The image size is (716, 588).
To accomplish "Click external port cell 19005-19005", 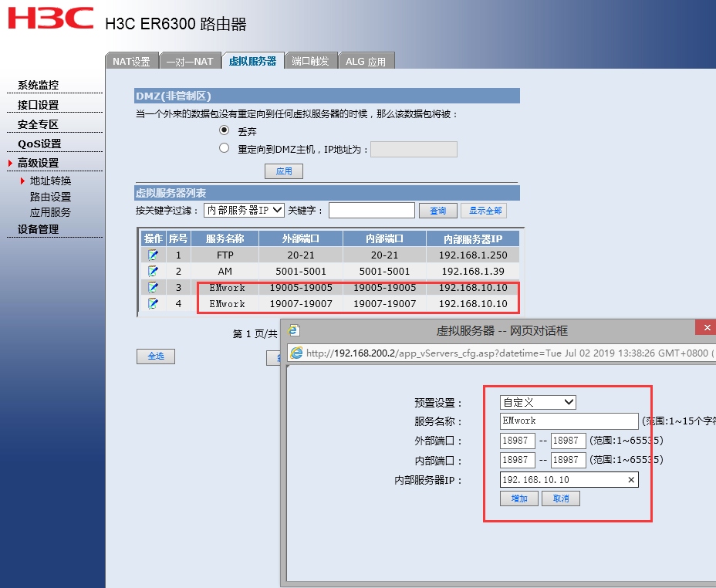I will 300,287.
